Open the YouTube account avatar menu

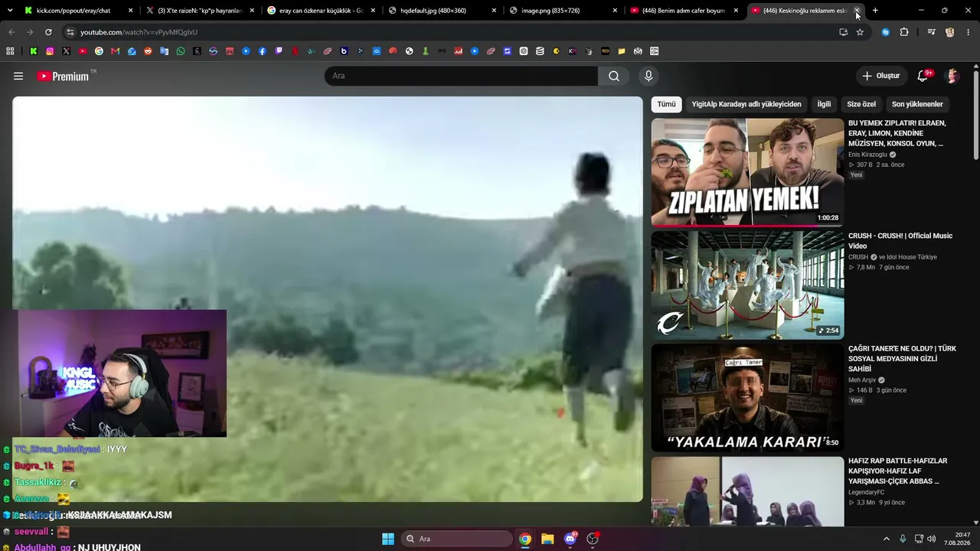click(x=952, y=76)
